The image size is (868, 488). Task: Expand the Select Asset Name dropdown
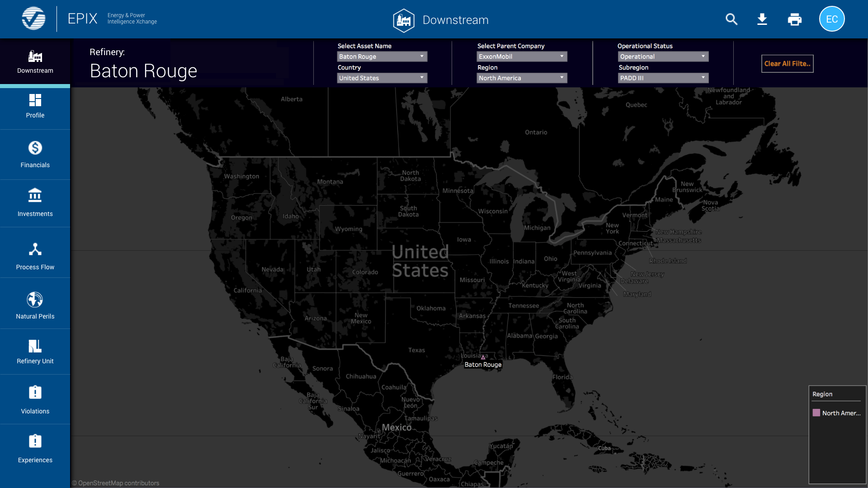click(x=382, y=56)
